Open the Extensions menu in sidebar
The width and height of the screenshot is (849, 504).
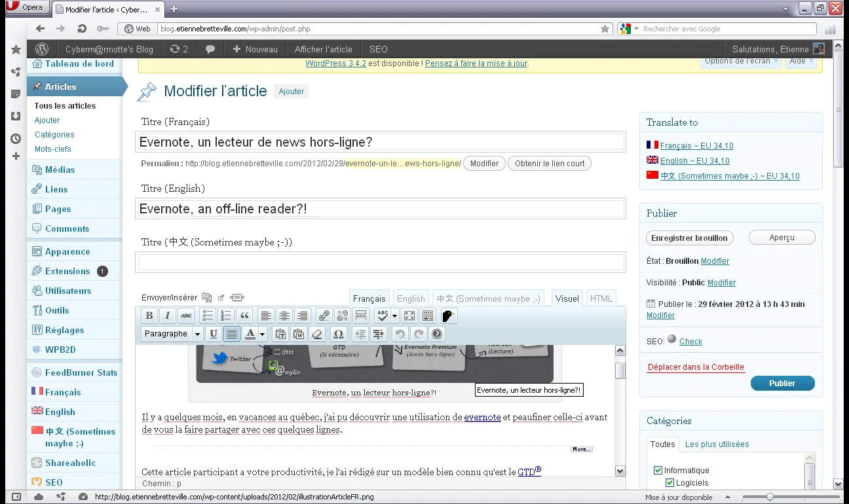pyautogui.click(x=67, y=271)
